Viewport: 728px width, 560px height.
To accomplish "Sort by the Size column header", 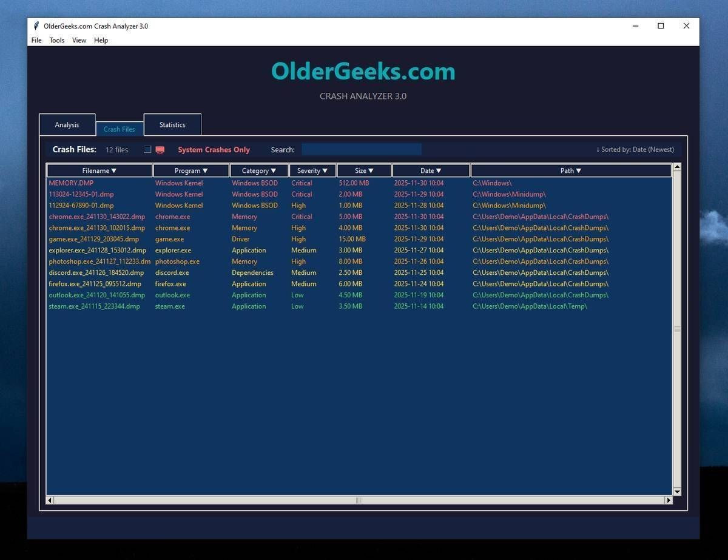I will (x=364, y=170).
